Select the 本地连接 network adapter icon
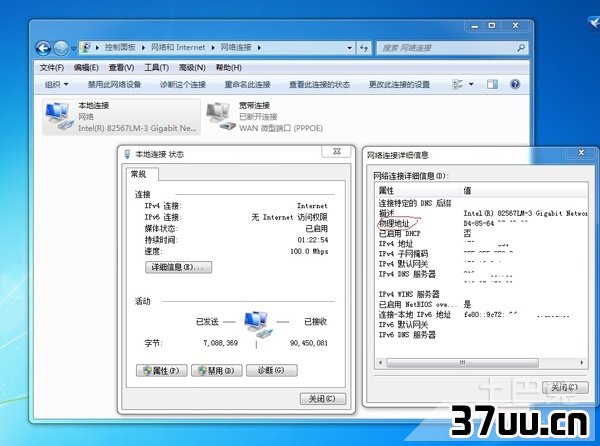 coord(59,117)
